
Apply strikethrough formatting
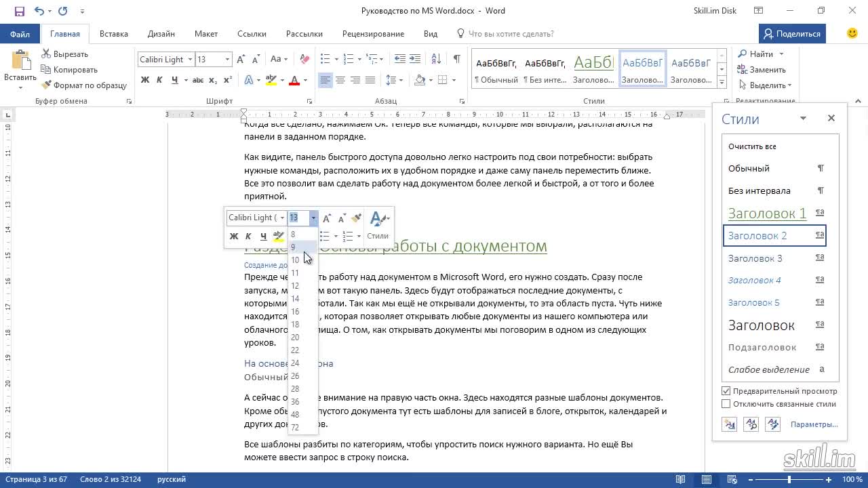(x=198, y=80)
